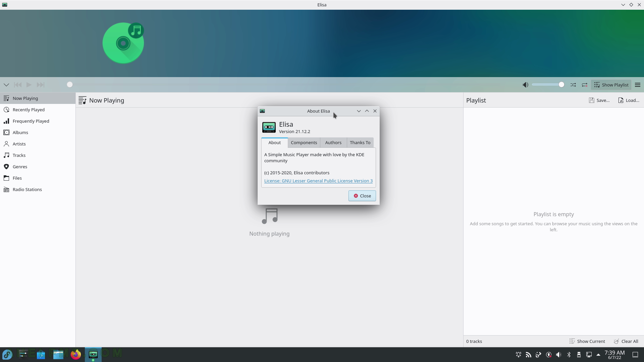The height and width of the screenshot is (362, 644).
Task: Show the desktop with peek button
Action: [x=635, y=355]
